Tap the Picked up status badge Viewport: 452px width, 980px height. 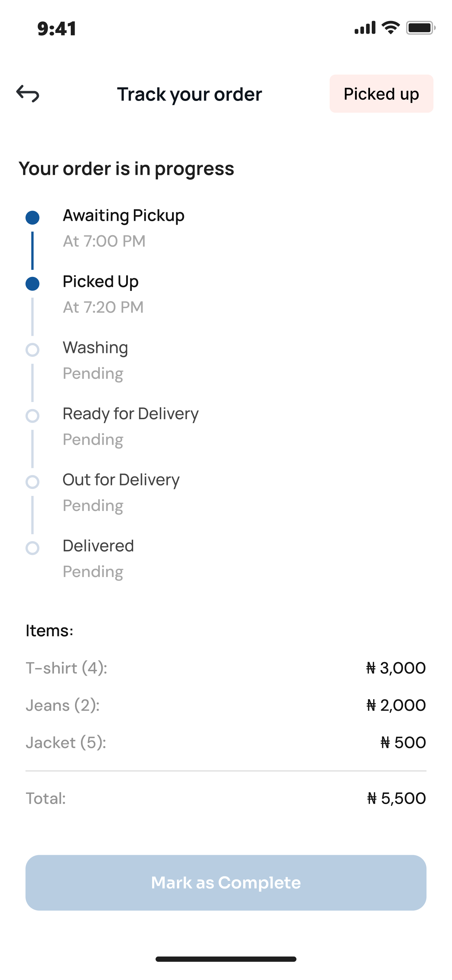coord(381,94)
